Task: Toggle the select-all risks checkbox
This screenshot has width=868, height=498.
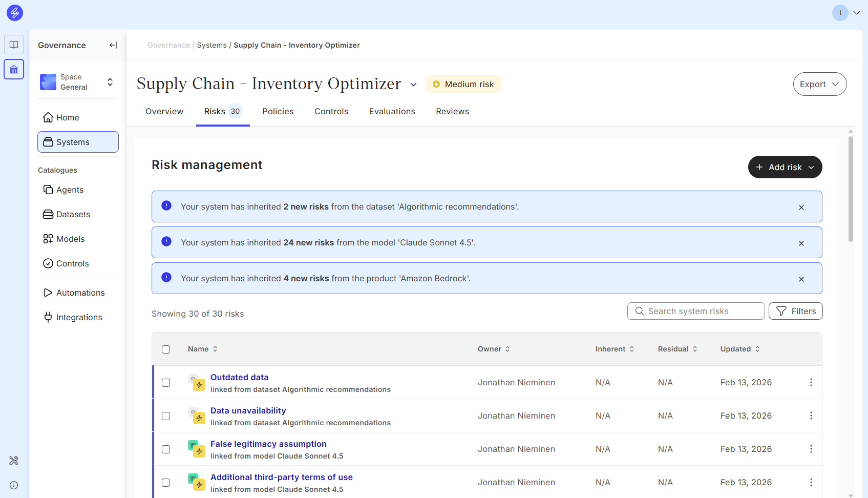Action: (166, 349)
